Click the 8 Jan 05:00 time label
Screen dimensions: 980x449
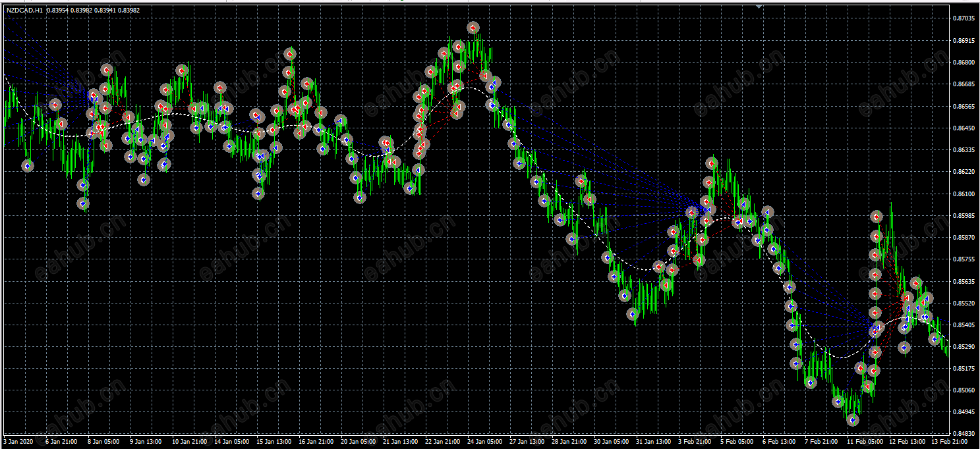point(103,441)
